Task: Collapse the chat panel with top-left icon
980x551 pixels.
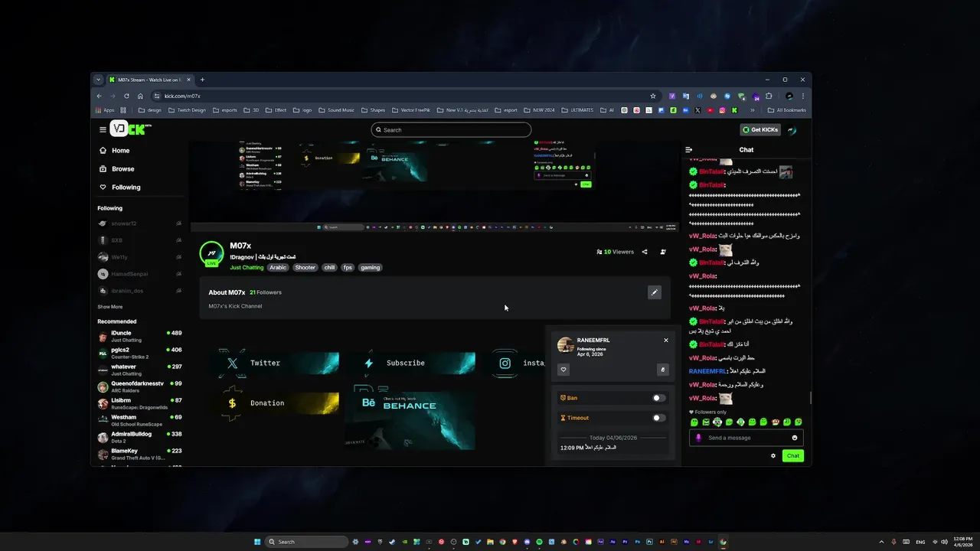Action: 689,150
